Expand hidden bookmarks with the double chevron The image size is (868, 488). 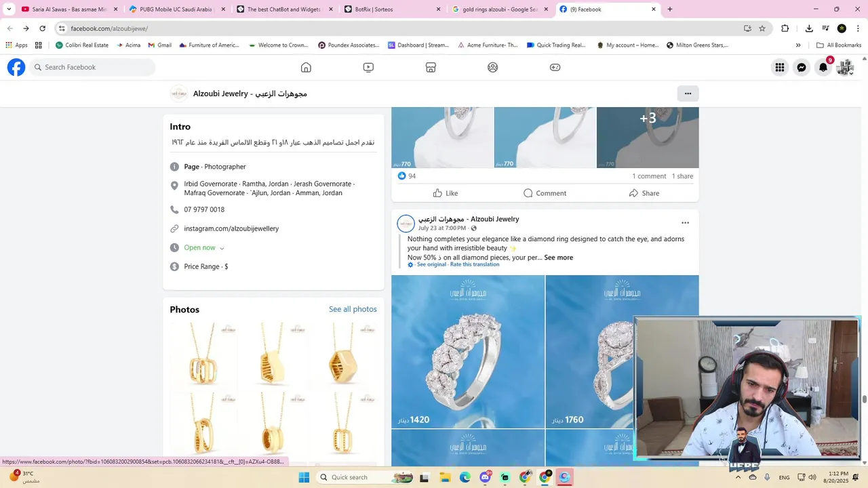tap(798, 45)
